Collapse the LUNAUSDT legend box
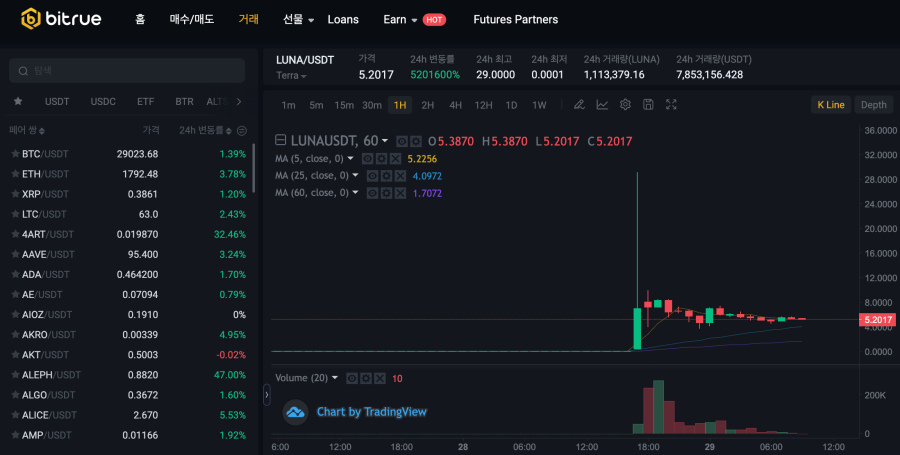900x455 pixels. pyautogui.click(x=281, y=139)
